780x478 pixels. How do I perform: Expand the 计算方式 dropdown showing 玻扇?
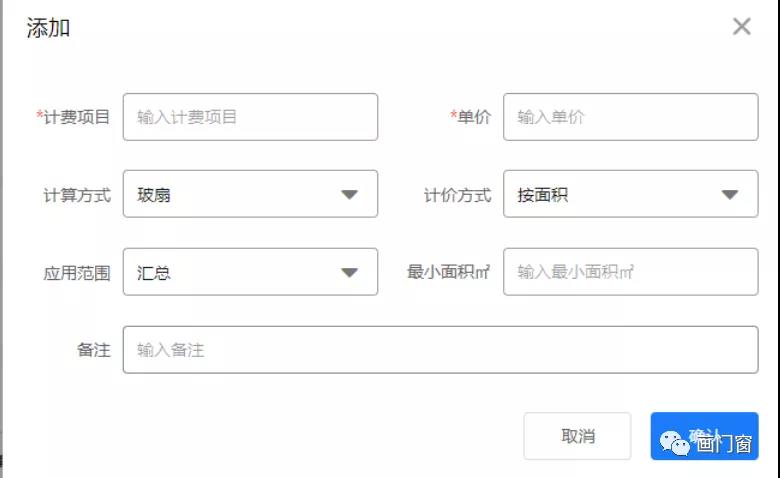point(250,194)
